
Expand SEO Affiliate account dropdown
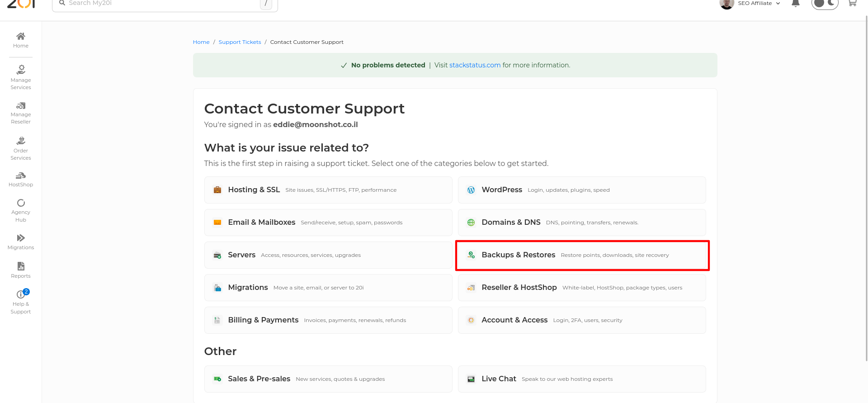click(x=759, y=3)
